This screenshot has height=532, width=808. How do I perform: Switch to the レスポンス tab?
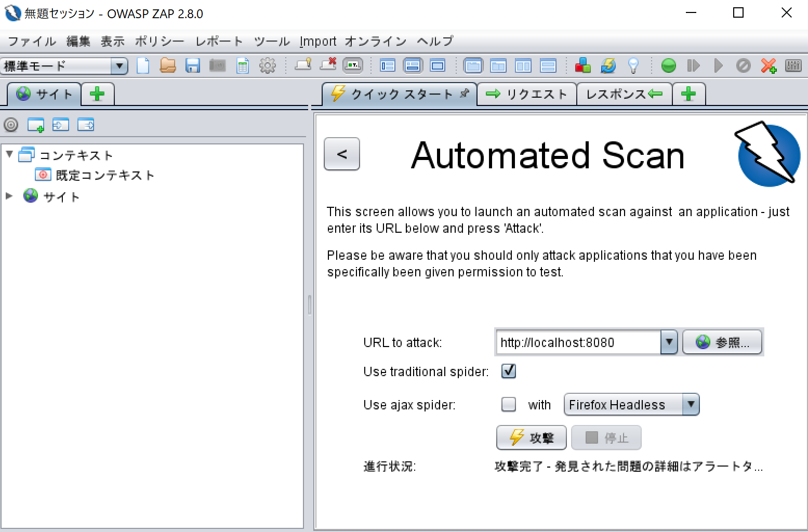click(624, 94)
